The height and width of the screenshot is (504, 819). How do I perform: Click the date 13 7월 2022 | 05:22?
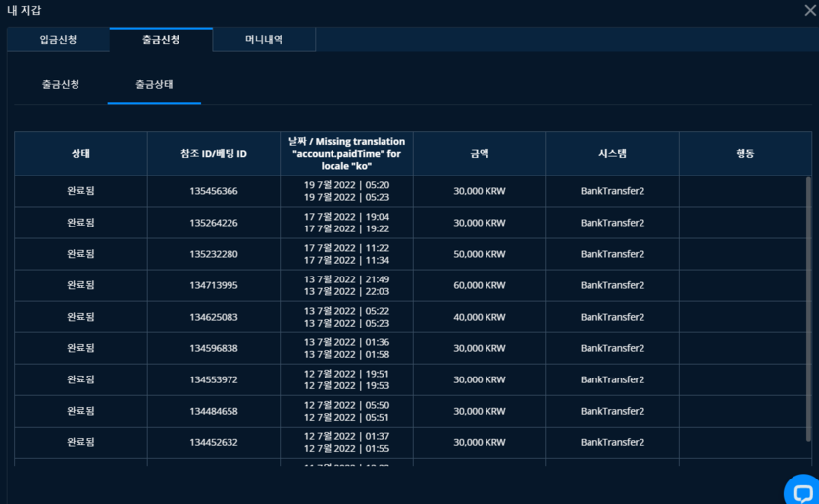tap(346, 311)
